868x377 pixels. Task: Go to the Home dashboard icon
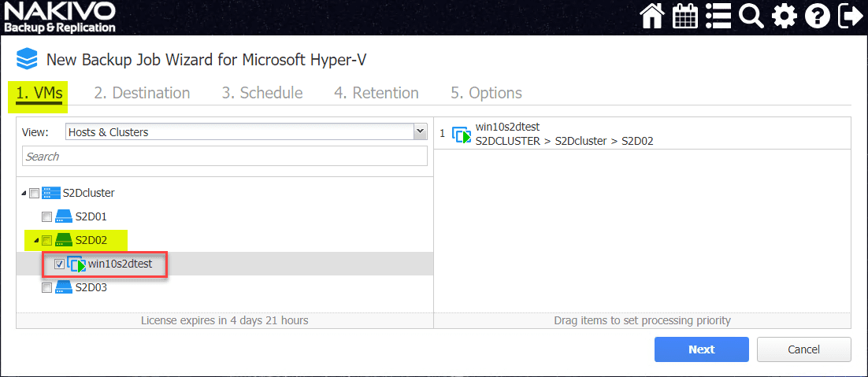(x=652, y=17)
